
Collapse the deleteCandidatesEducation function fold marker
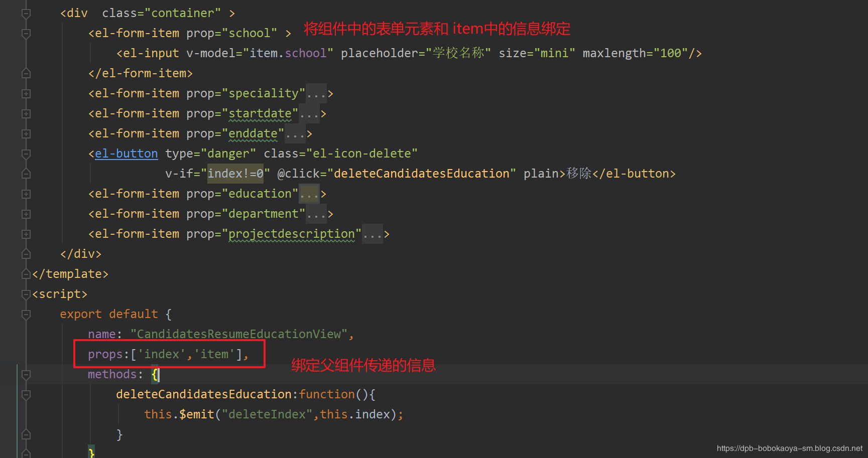pos(26,395)
